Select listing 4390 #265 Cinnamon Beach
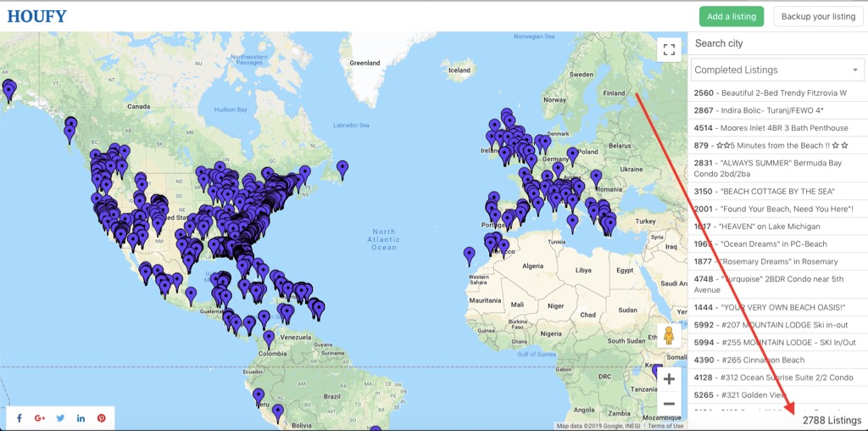This screenshot has height=431, width=868. [778, 360]
